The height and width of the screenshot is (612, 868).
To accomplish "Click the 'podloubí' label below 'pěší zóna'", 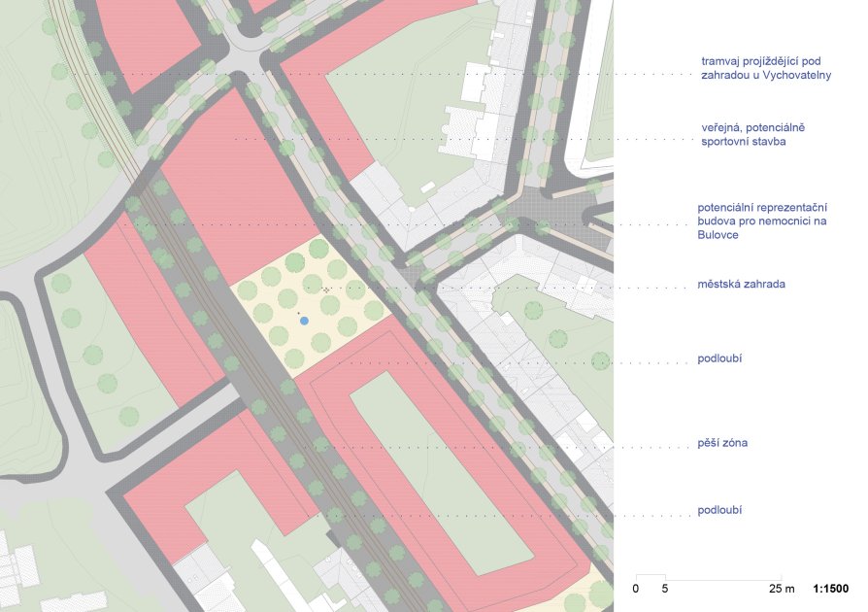I will coord(719,510).
